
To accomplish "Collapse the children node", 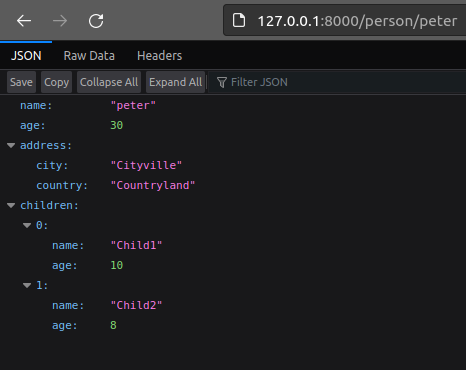I will pyautogui.click(x=11, y=206).
